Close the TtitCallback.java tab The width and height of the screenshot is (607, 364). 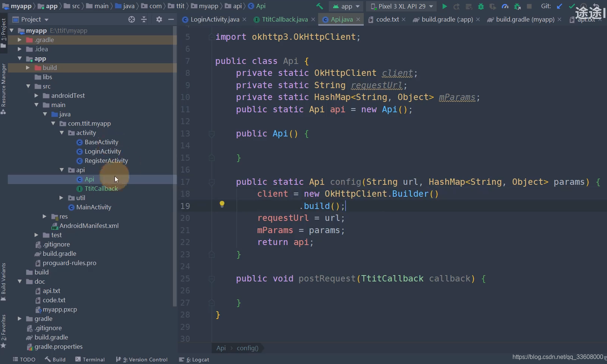point(313,19)
